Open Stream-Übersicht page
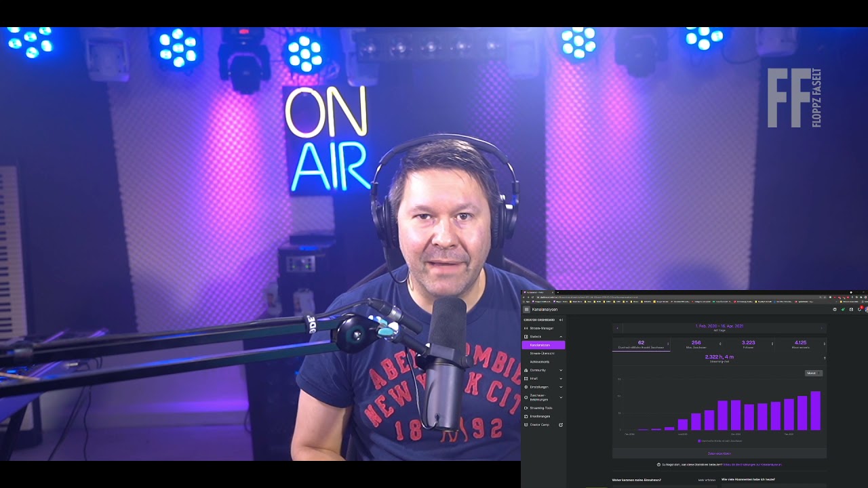The width and height of the screenshot is (868, 488). 543,353
